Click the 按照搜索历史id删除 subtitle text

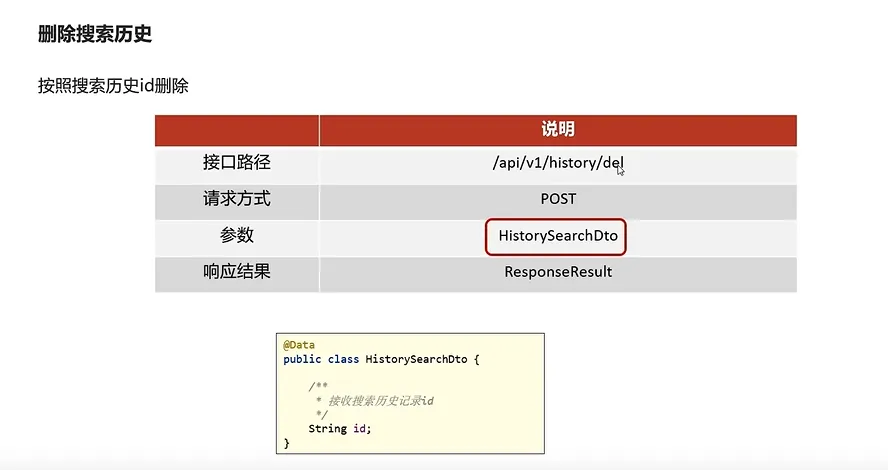point(113,86)
